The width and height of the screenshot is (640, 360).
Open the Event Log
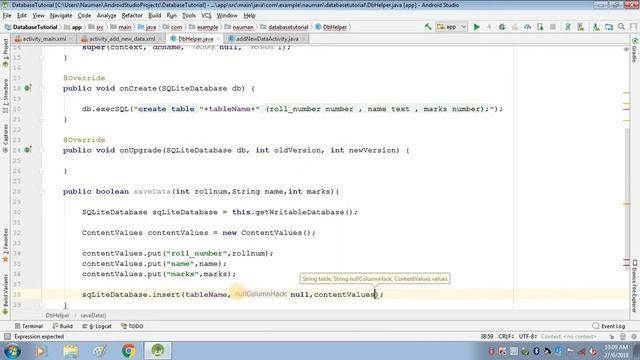pos(609,326)
